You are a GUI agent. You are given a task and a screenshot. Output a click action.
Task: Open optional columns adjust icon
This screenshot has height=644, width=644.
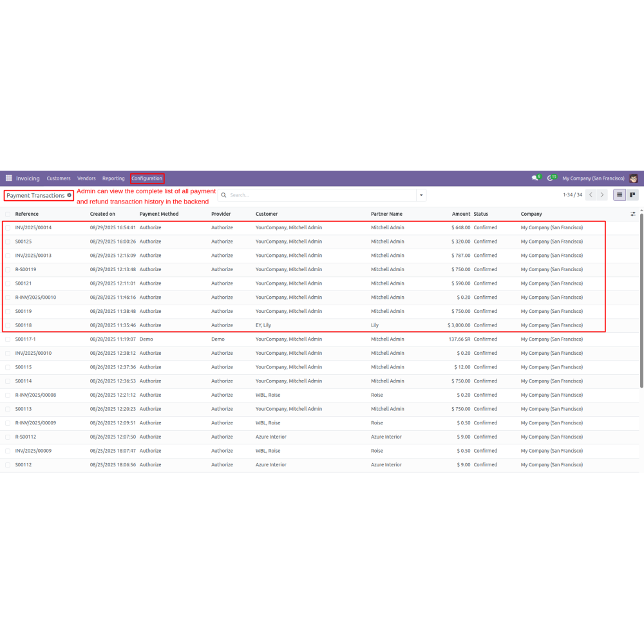(632, 214)
